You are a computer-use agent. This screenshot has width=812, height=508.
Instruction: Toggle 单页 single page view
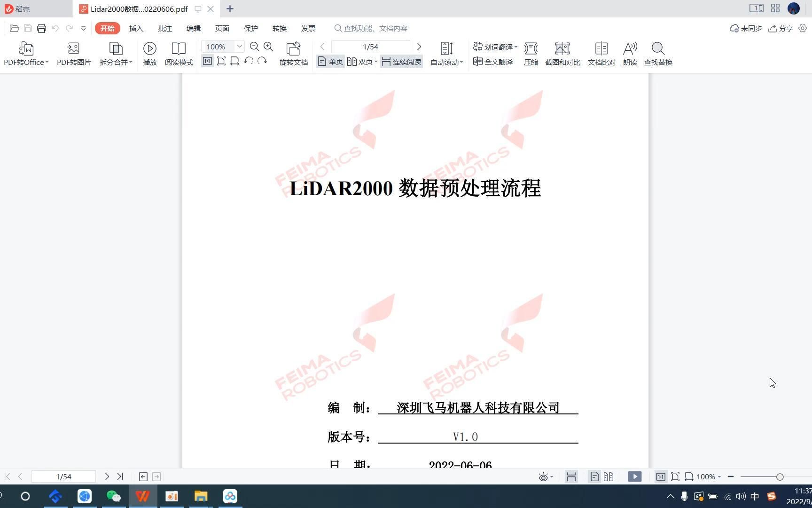[x=330, y=62]
